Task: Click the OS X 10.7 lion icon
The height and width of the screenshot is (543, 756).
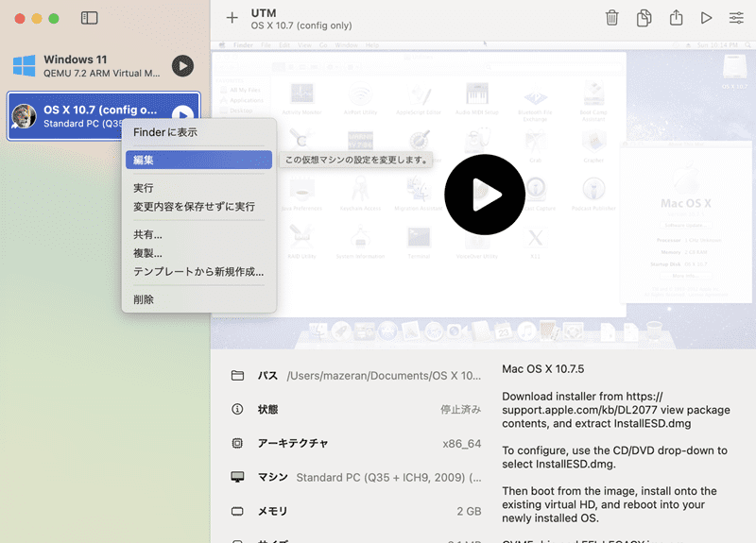Action: coord(24,116)
